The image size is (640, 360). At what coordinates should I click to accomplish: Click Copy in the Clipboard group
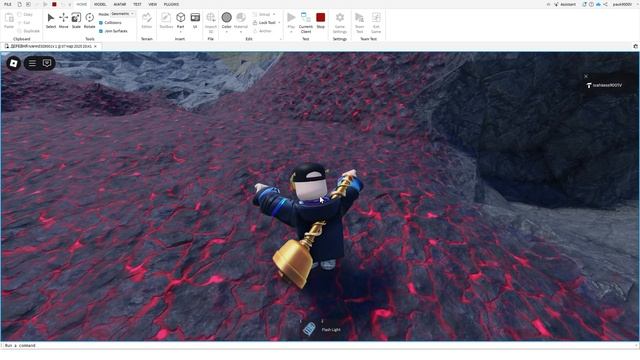(25, 14)
